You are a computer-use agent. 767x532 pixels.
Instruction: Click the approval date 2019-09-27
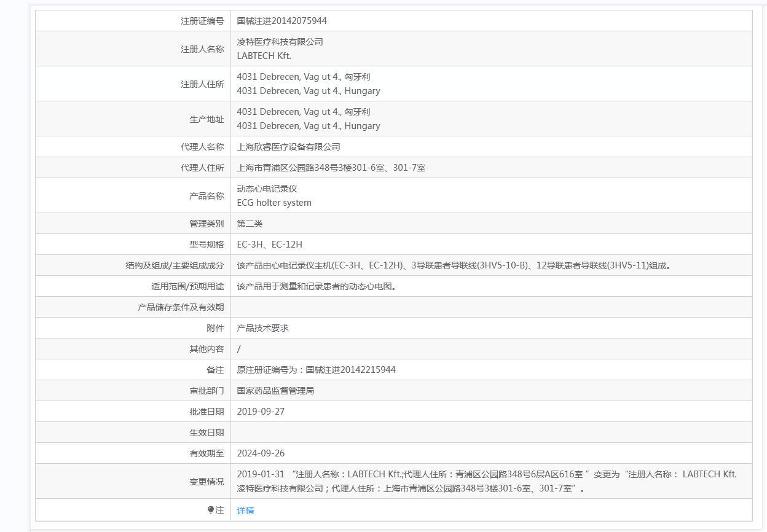click(x=261, y=412)
